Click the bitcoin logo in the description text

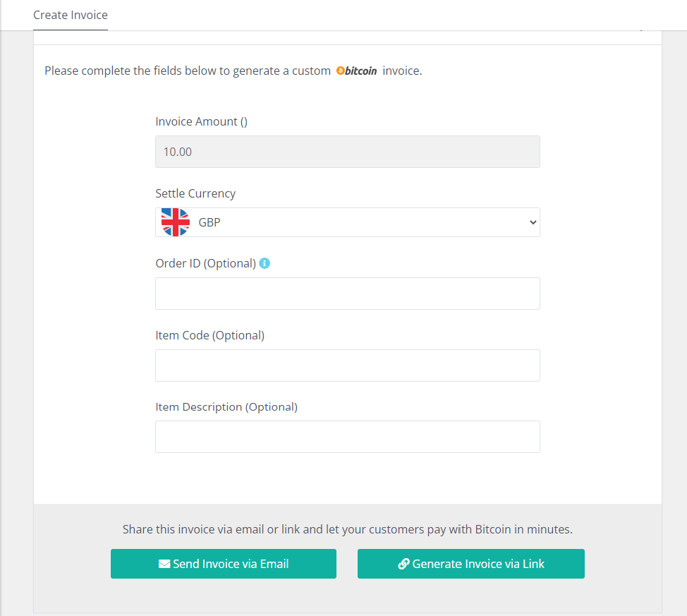coord(356,71)
